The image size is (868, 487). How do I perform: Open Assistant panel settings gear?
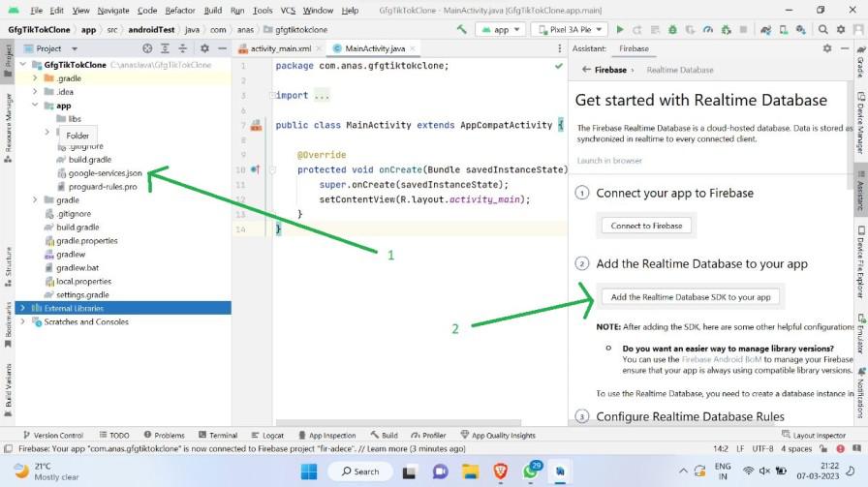(827, 48)
